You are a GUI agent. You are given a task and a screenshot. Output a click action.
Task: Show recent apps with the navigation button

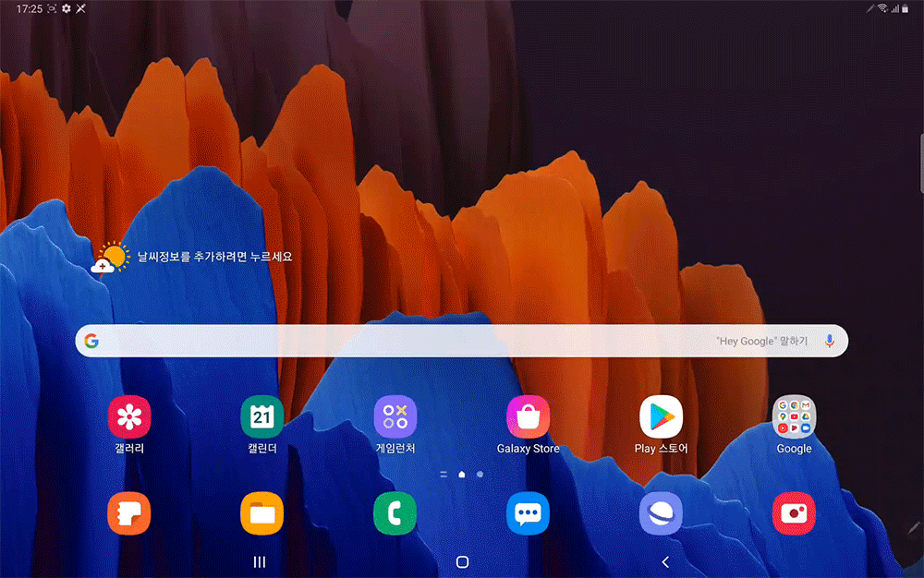260,561
